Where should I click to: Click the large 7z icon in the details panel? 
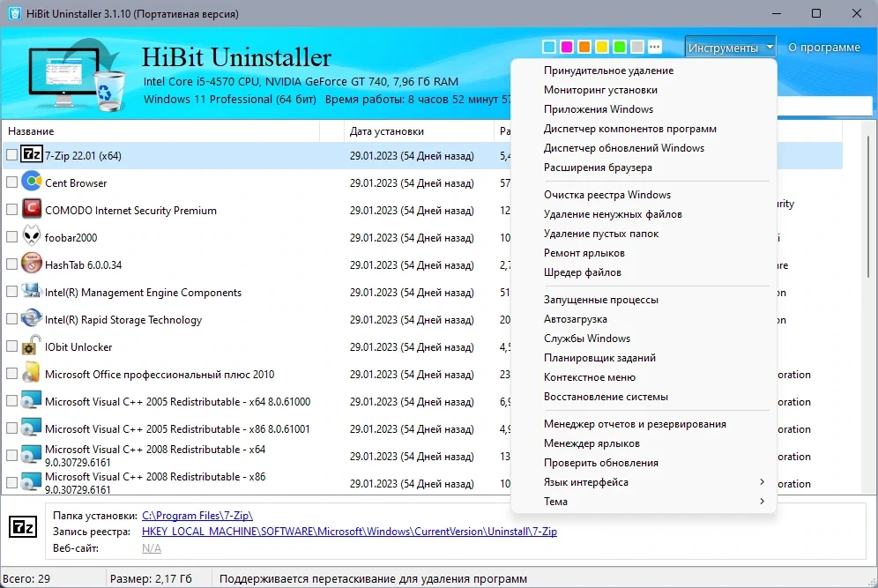tap(23, 527)
